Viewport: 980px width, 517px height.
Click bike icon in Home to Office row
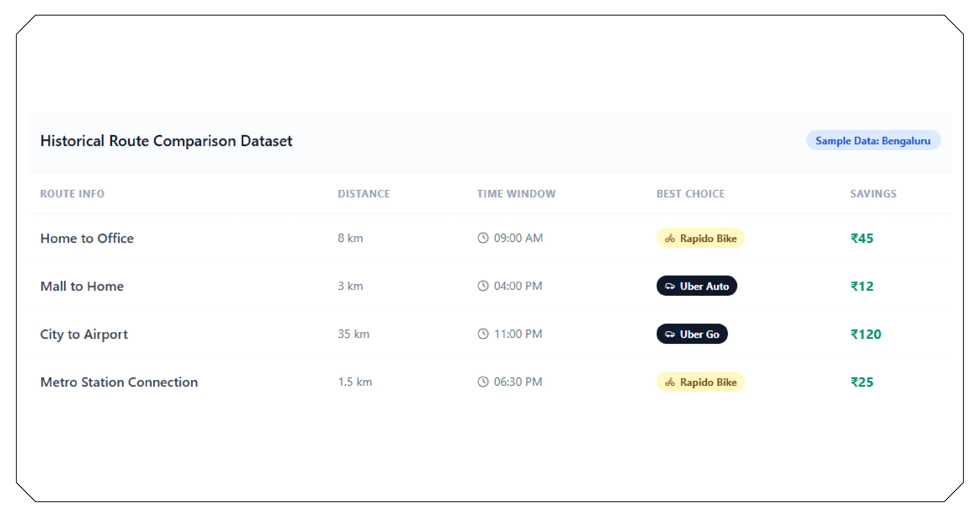tap(670, 239)
